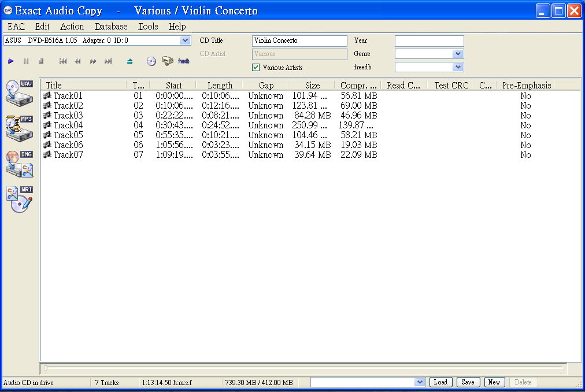585x392 pixels.
Task: Expand the ASUS DVD drive dropdown
Action: point(185,41)
